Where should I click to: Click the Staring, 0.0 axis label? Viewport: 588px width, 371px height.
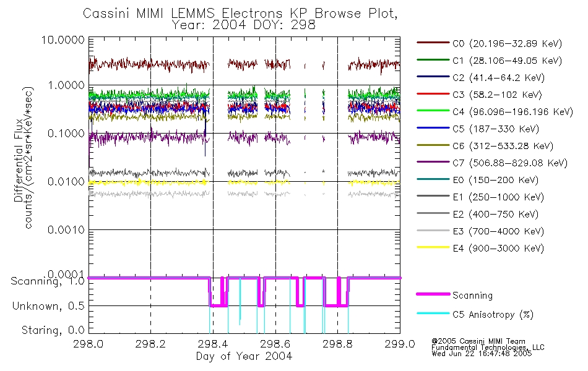(53, 331)
